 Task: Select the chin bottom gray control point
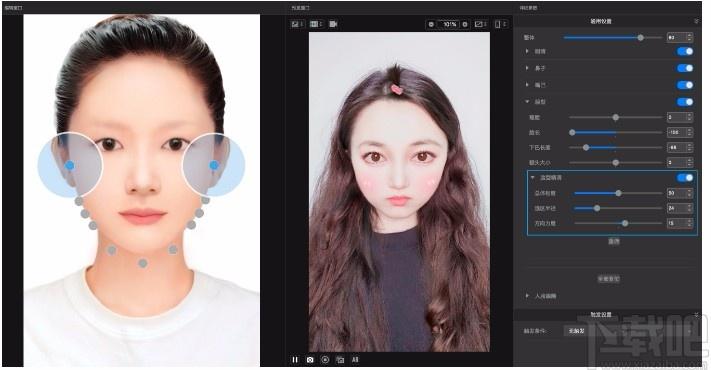(143, 263)
